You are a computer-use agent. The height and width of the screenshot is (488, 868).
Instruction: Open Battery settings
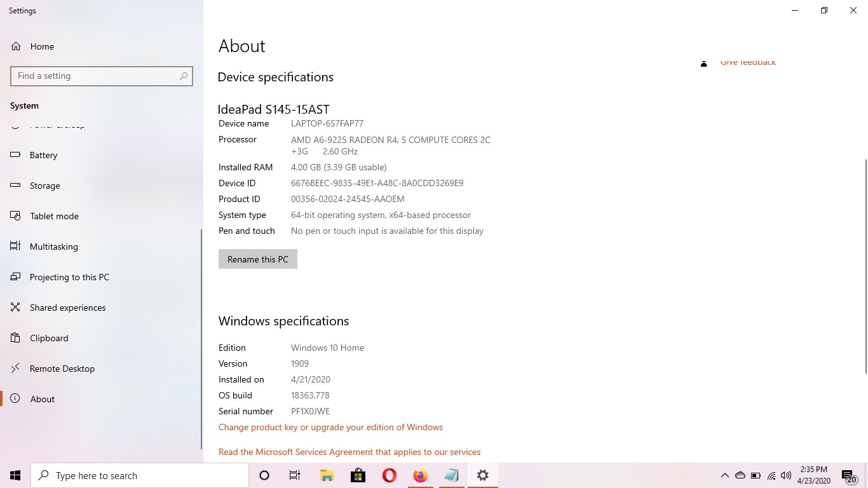coord(43,155)
